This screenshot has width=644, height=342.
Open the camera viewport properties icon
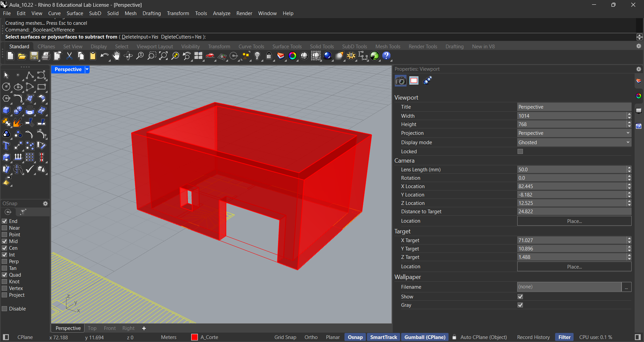400,81
